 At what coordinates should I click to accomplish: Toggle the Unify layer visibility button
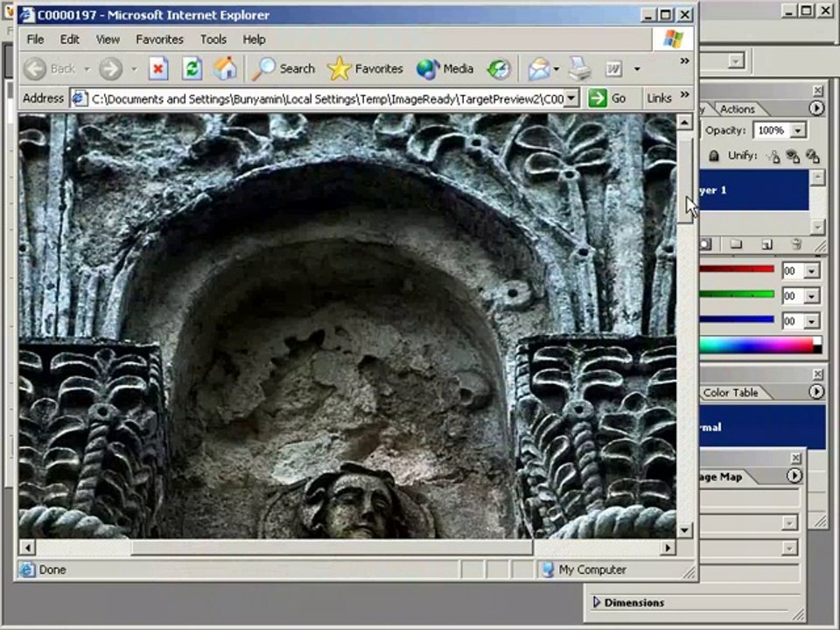(x=793, y=156)
